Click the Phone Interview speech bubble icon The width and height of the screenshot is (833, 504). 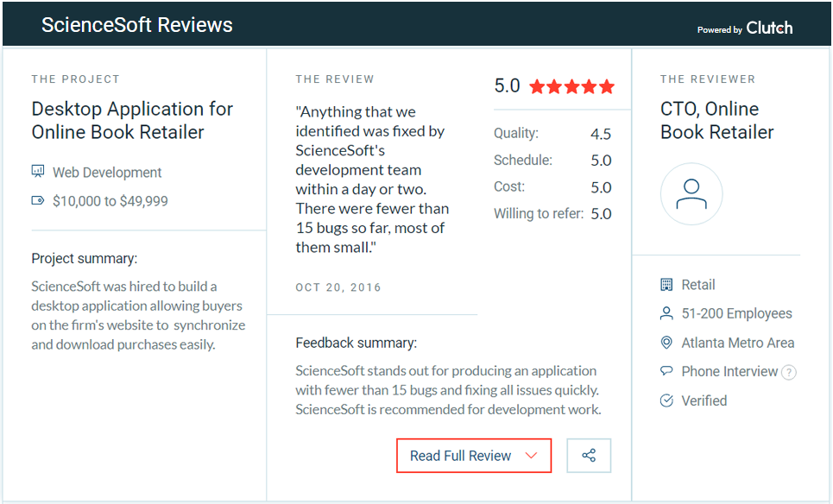tap(666, 371)
